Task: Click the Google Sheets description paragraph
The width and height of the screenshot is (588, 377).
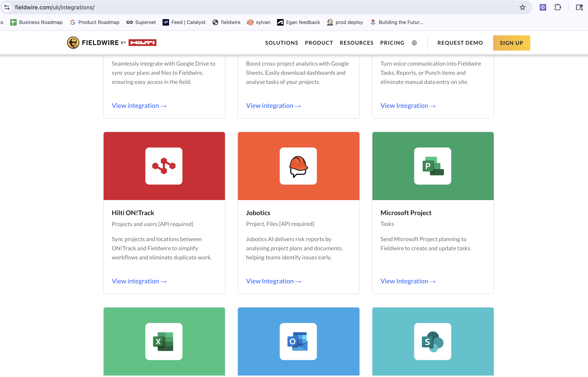Action: pyautogui.click(x=297, y=73)
